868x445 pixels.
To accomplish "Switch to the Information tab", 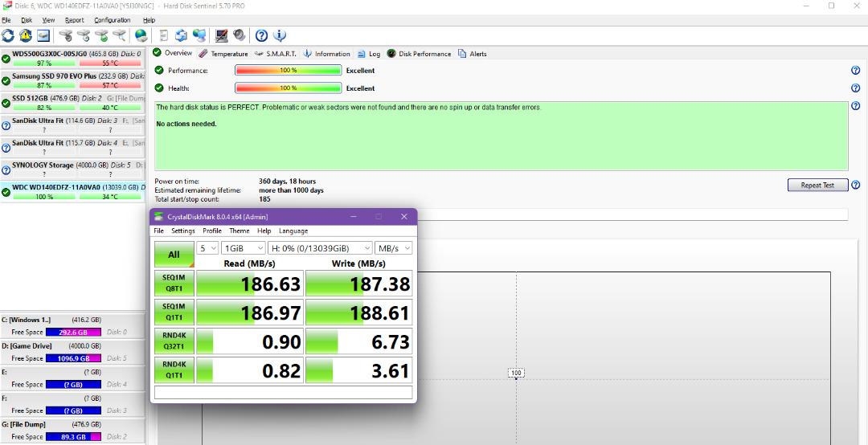I will pyautogui.click(x=326, y=54).
